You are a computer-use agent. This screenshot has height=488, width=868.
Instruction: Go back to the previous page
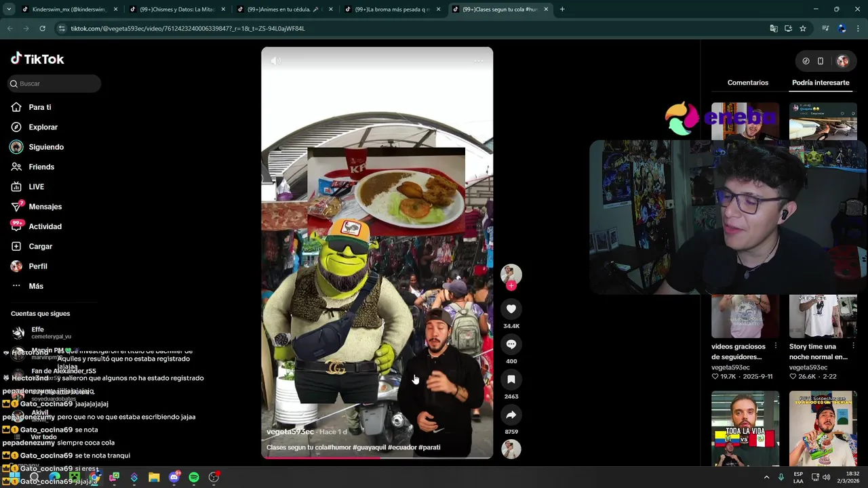coord(9,28)
